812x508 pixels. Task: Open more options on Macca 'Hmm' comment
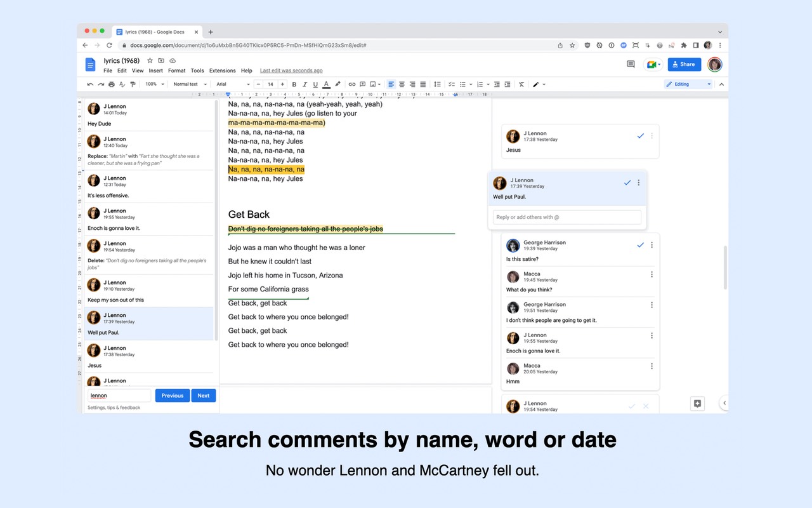[x=652, y=366]
